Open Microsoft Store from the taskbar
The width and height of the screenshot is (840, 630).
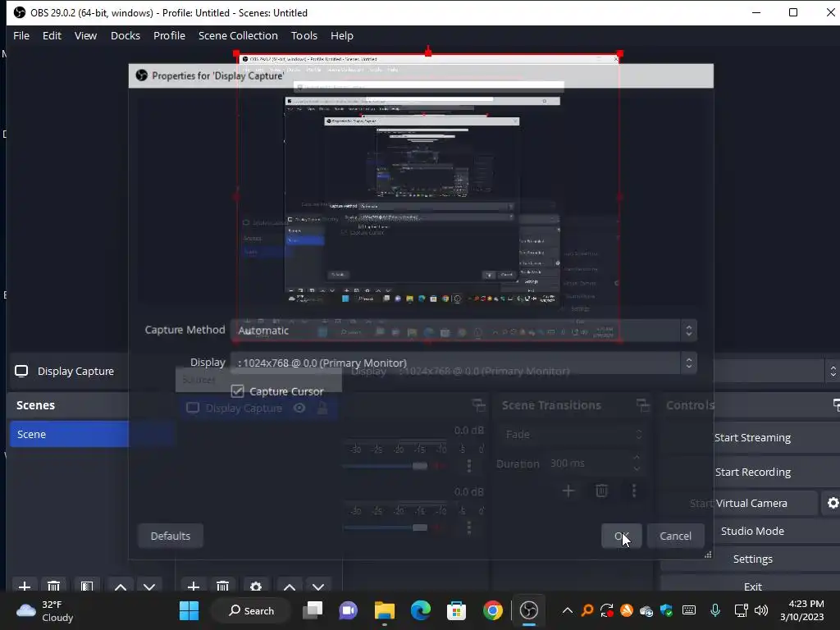tap(456, 610)
